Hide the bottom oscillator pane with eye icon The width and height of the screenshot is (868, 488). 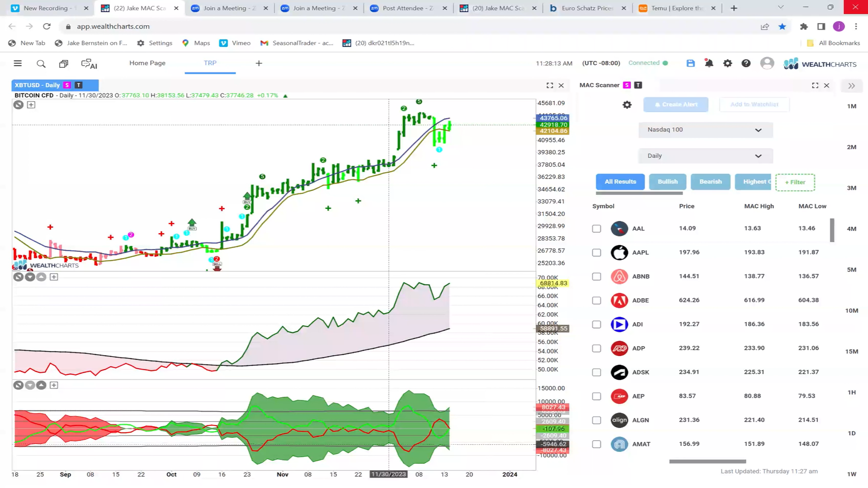[18, 385]
